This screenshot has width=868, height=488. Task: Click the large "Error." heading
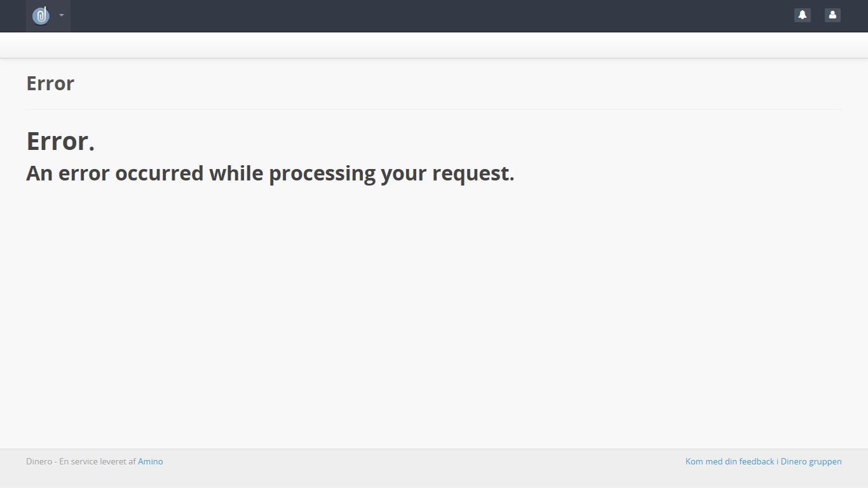pyautogui.click(x=60, y=141)
